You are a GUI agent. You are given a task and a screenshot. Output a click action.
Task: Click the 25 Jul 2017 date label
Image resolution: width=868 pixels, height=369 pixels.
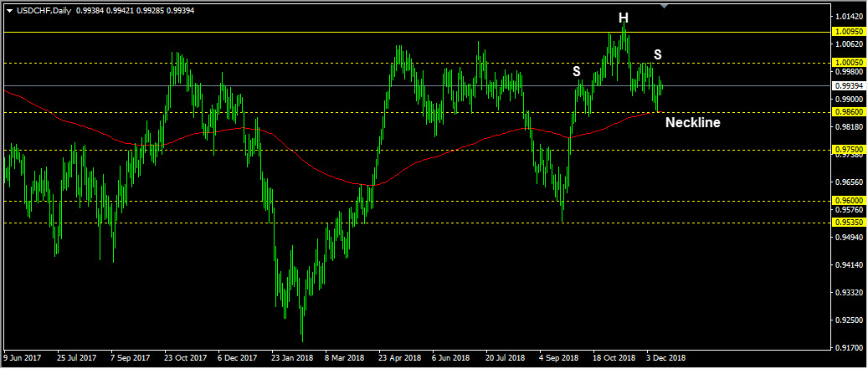click(x=76, y=357)
